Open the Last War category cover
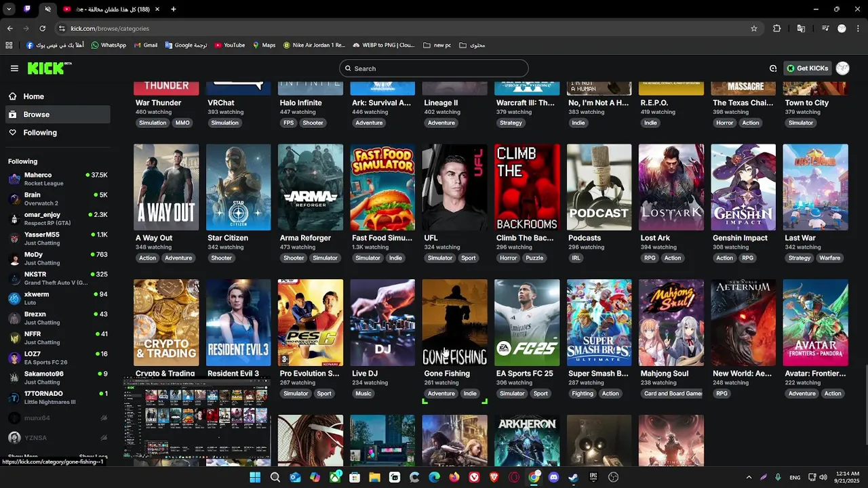The width and height of the screenshot is (868, 488). pos(815,187)
